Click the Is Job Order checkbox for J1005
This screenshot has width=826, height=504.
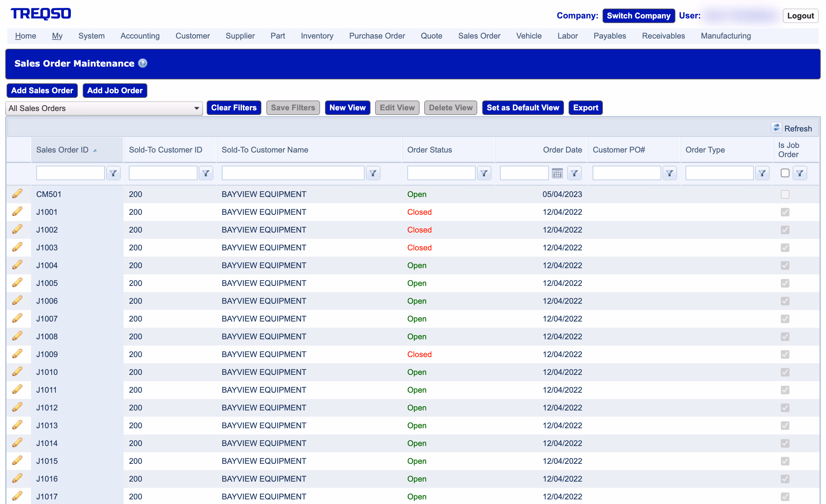(785, 283)
